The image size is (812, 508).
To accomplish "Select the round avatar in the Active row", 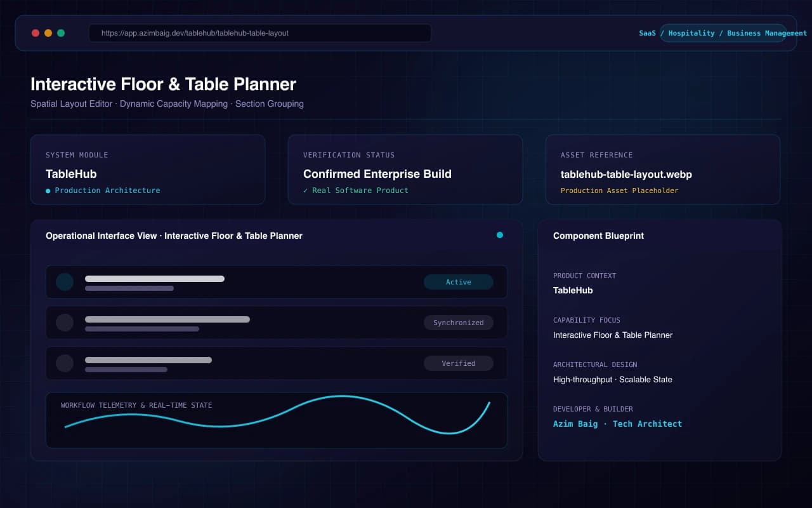I will pyautogui.click(x=65, y=282).
